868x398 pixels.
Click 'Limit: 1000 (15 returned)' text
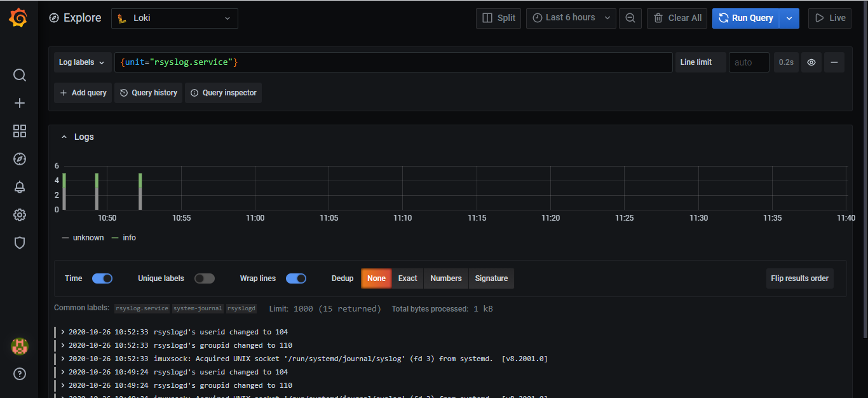tap(325, 309)
